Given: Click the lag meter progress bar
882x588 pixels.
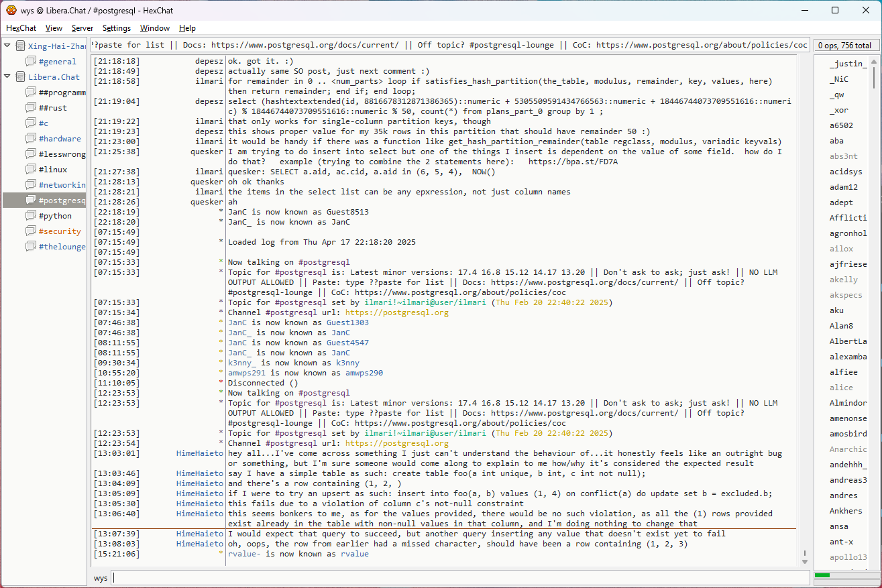Looking at the screenshot, I should coord(844,575).
